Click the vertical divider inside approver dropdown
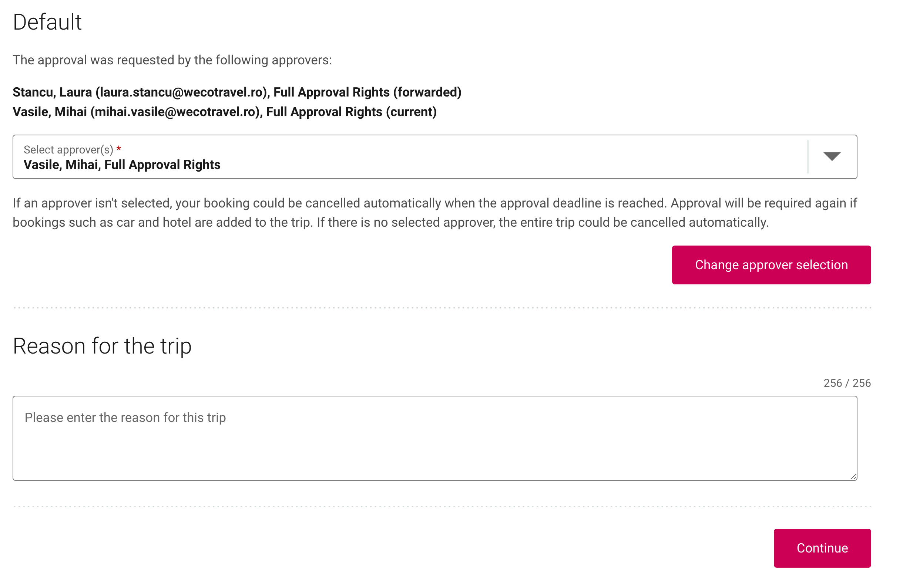Screen dimensions: 903x588 tap(808, 156)
